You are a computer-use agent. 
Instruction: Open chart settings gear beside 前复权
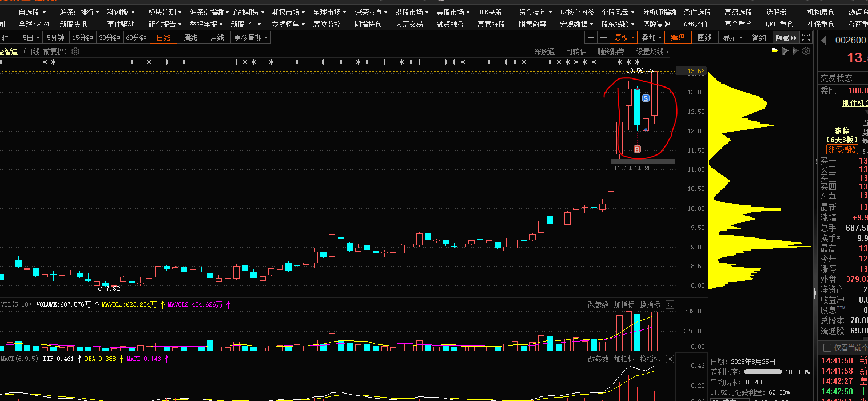[x=75, y=51]
